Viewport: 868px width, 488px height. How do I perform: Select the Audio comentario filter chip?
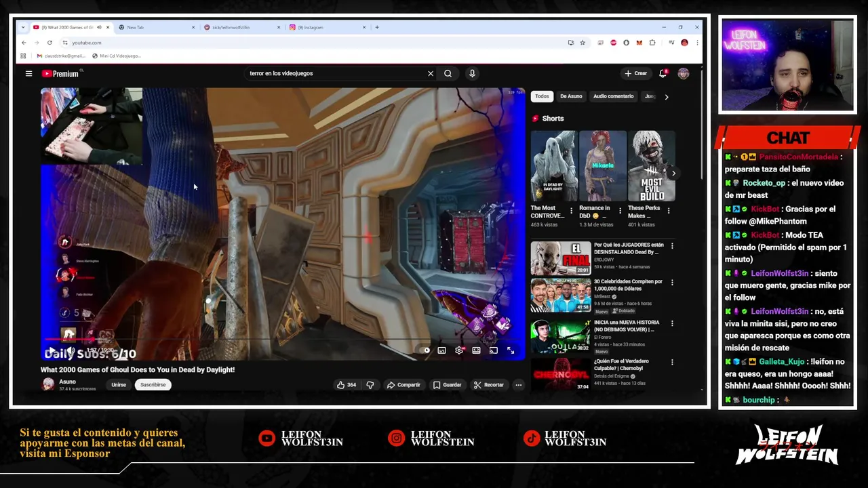coord(613,96)
